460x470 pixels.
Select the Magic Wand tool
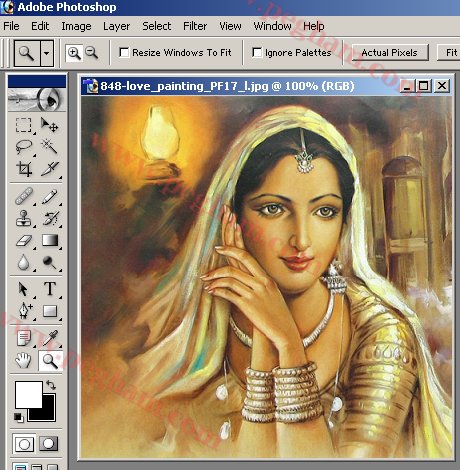coord(49,147)
